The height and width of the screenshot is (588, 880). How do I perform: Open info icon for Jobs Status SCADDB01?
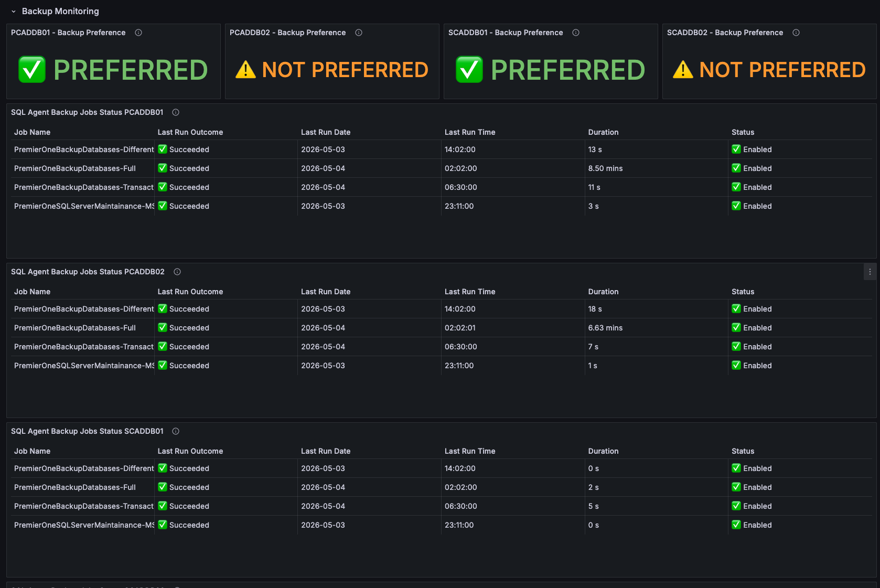point(176,431)
